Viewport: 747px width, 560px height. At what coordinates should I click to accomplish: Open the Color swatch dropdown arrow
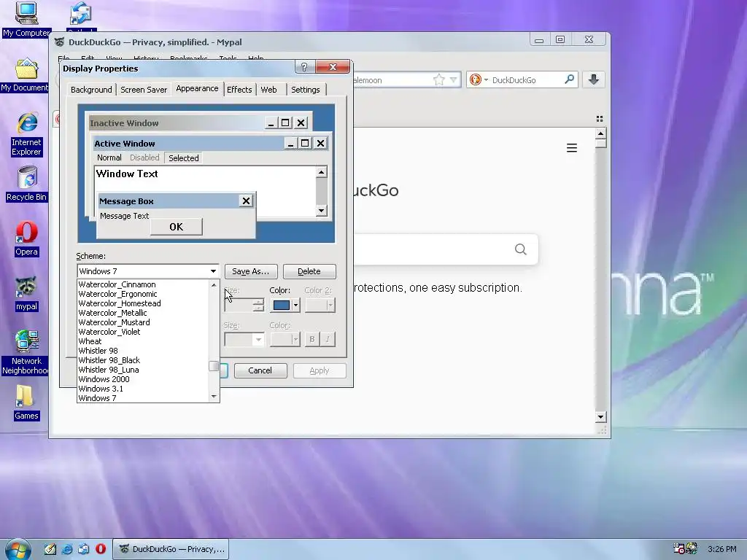tap(296, 306)
